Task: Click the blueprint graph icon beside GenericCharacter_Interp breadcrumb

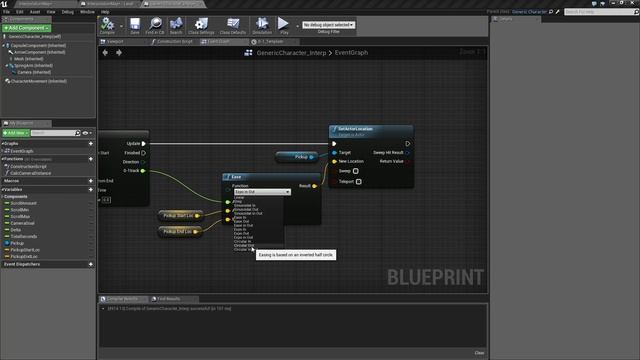Action: click(x=248, y=53)
